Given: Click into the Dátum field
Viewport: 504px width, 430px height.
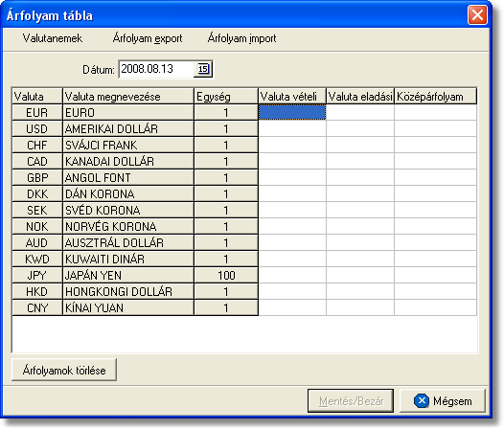Looking at the screenshot, I should tap(157, 69).
